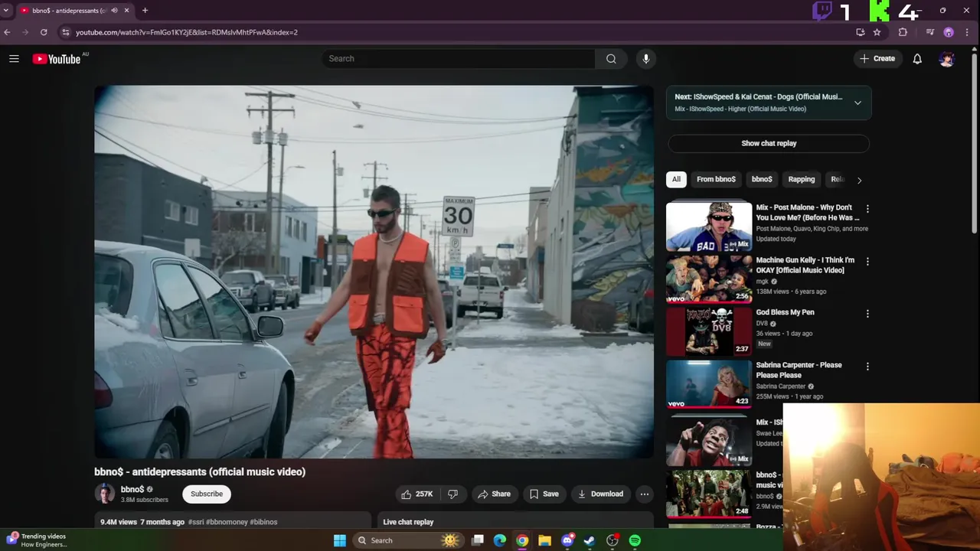Open options for Sabrina Carpenter video
Viewport: 980px width, 551px height.
867,366
